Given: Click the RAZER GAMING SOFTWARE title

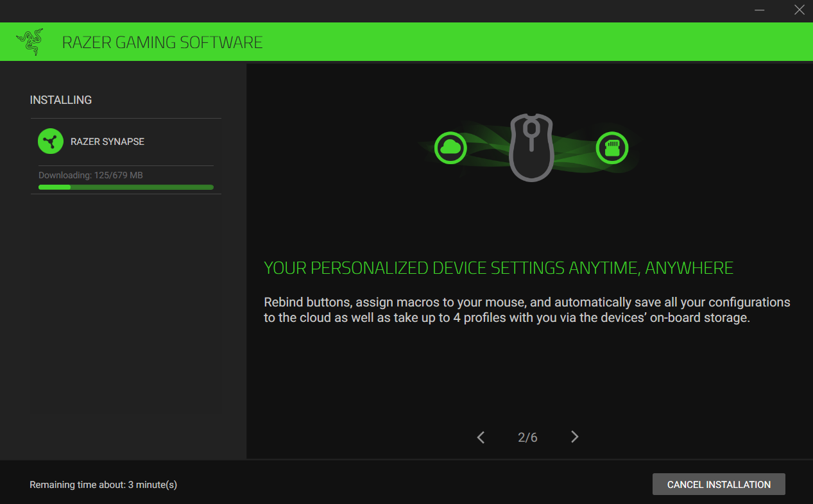Looking at the screenshot, I should point(162,42).
